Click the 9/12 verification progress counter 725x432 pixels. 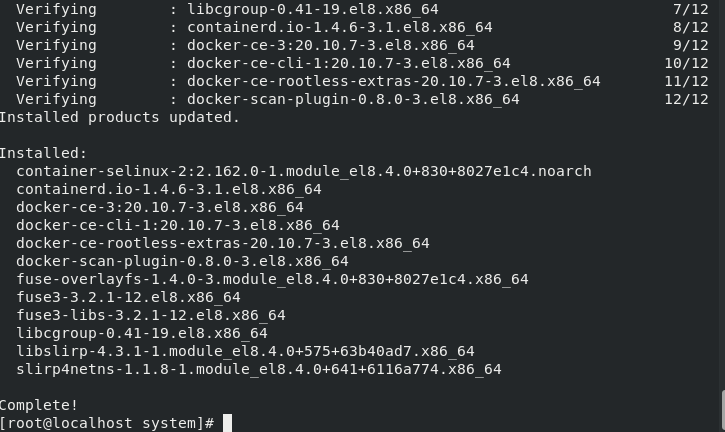tap(691, 45)
